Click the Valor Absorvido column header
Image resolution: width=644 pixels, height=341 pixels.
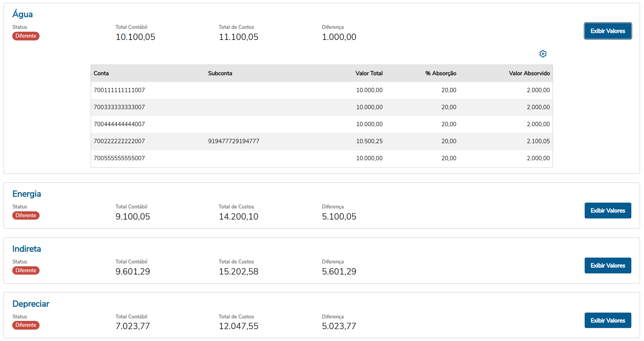coord(529,73)
